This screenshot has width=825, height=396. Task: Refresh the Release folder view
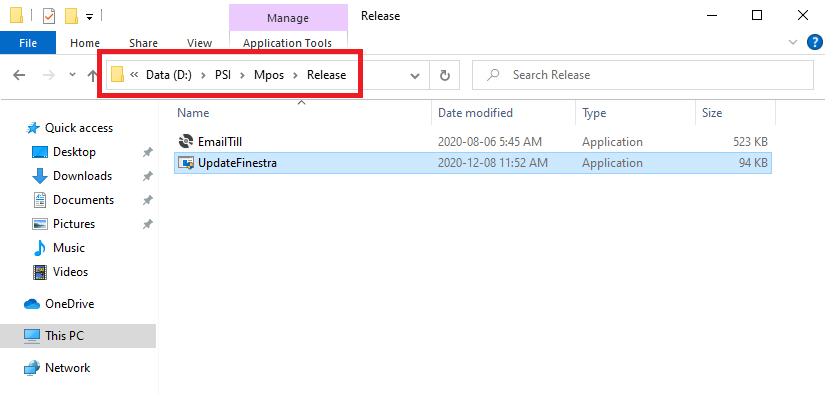click(x=445, y=75)
